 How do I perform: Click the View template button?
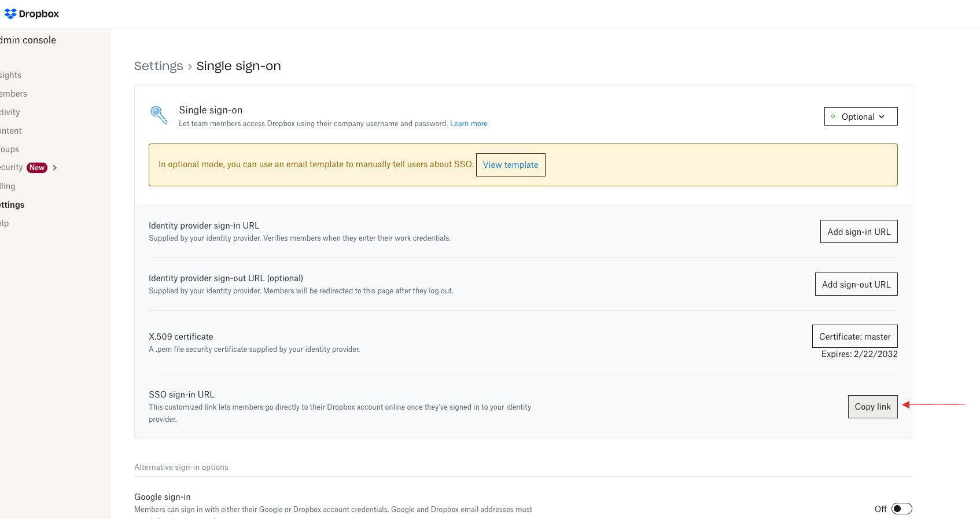[511, 165]
